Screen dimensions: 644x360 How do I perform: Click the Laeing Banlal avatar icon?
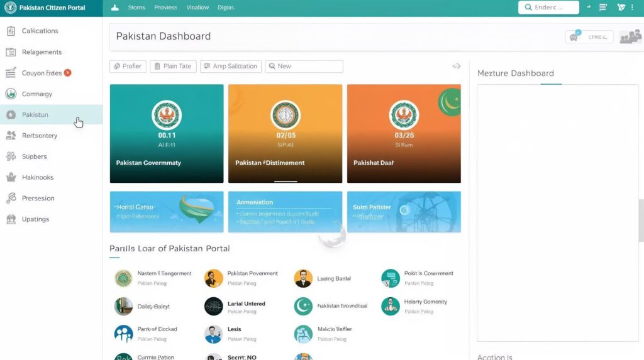pyautogui.click(x=303, y=278)
